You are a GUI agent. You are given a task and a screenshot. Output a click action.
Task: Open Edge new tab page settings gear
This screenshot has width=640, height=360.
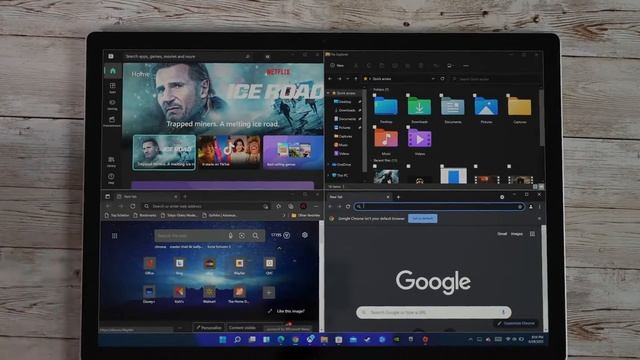(304, 235)
